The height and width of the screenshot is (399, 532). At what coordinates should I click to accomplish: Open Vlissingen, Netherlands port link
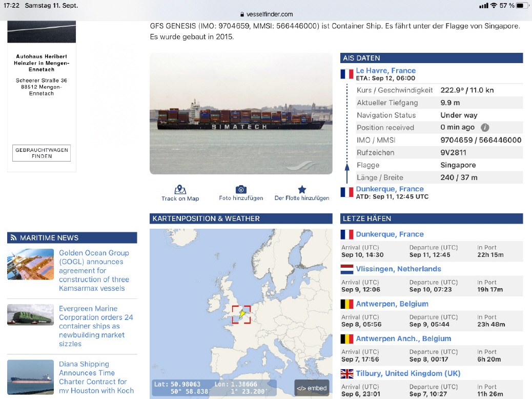click(x=398, y=269)
